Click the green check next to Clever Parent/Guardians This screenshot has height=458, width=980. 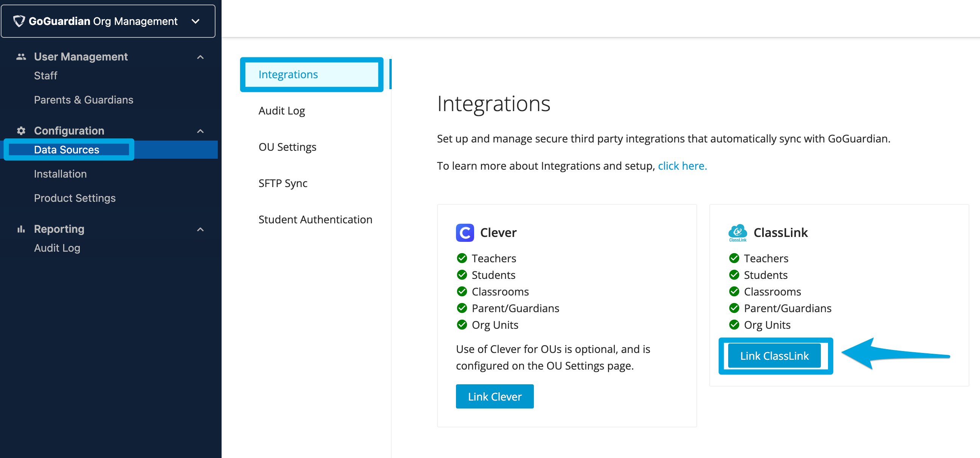click(x=462, y=308)
